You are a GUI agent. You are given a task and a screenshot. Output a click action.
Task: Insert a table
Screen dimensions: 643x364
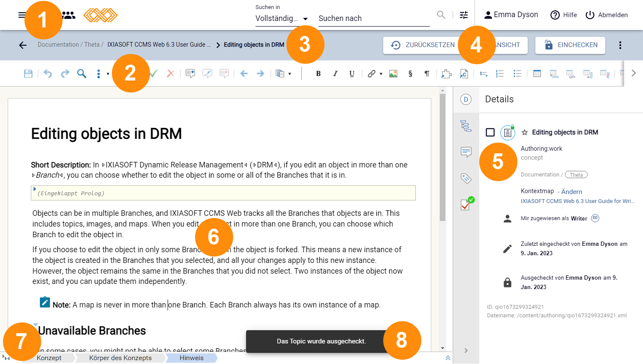tap(537, 74)
